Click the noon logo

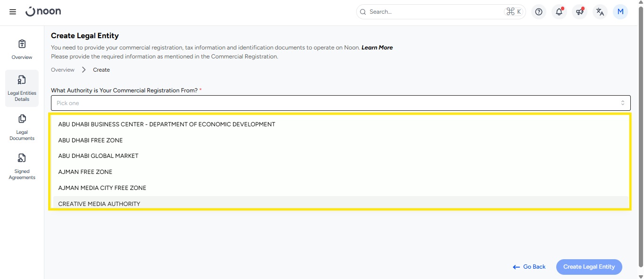[43, 12]
